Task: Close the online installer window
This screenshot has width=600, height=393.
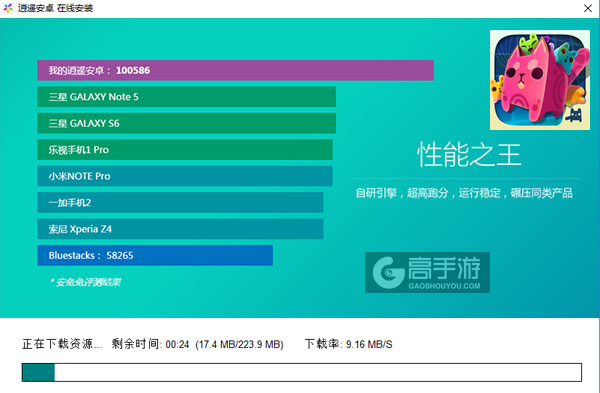Action: (x=588, y=8)
